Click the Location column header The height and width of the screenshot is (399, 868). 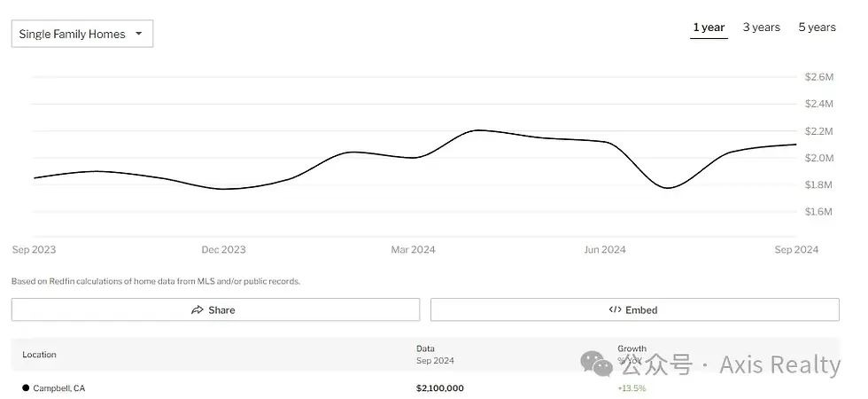coord(39,355)
